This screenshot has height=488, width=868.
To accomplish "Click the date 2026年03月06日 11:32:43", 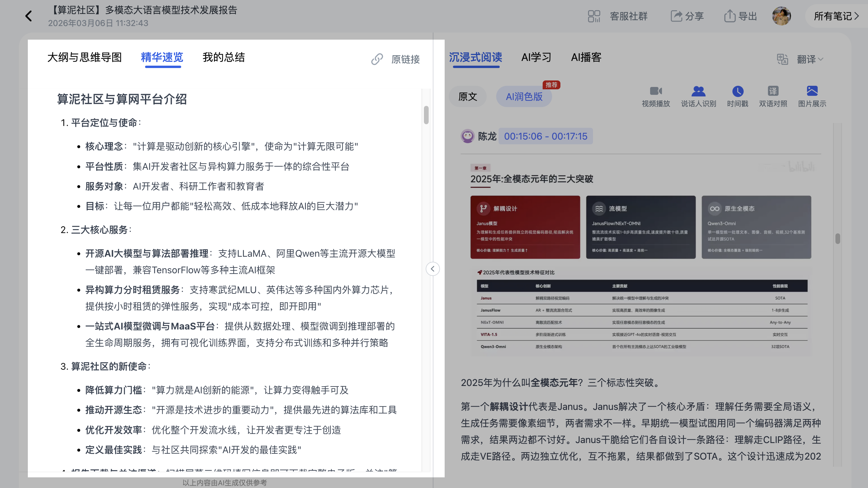I will click(x=98, y=23).
